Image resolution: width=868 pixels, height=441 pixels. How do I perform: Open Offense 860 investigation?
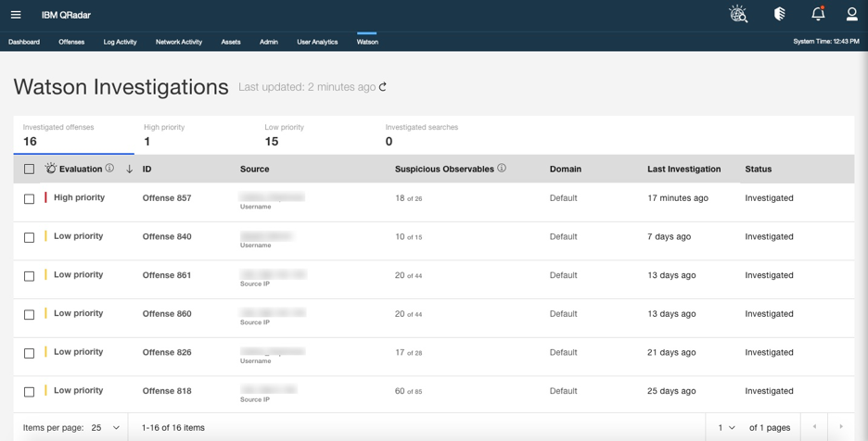coord(167,314)
